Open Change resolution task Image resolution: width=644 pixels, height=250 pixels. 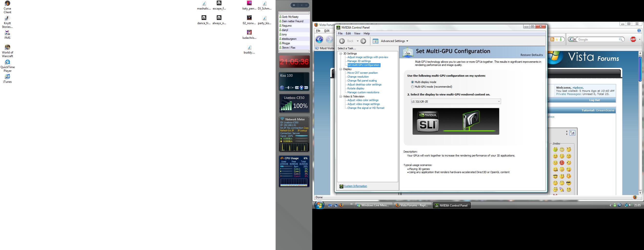(x=358, y=77)
